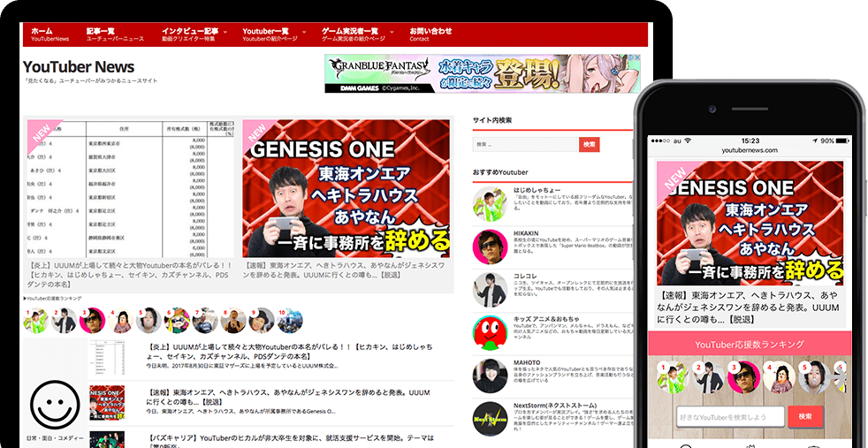Open キッズ アニメ&おもちゃ red character avatar

490,333
